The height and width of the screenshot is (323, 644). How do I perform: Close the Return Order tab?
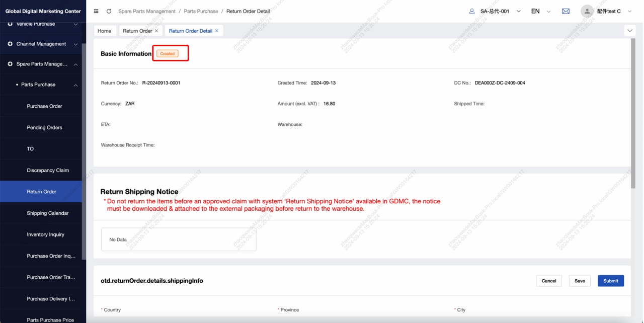[156, 31]
